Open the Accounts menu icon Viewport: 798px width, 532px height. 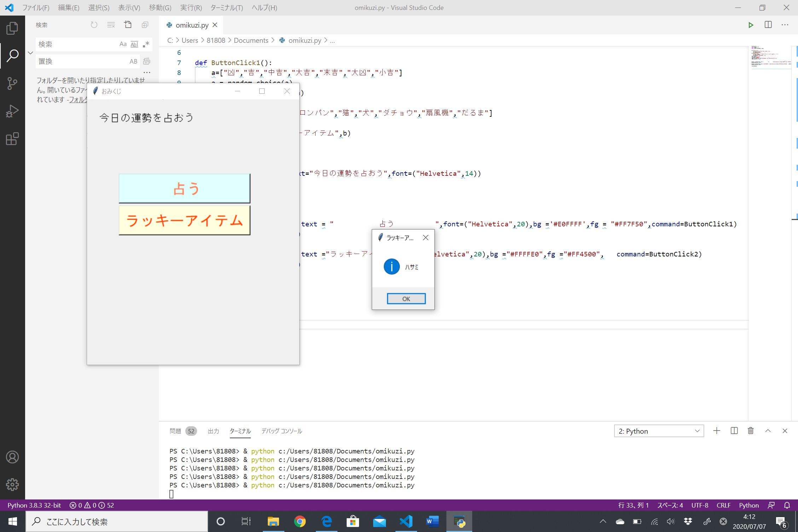[12, 457]
